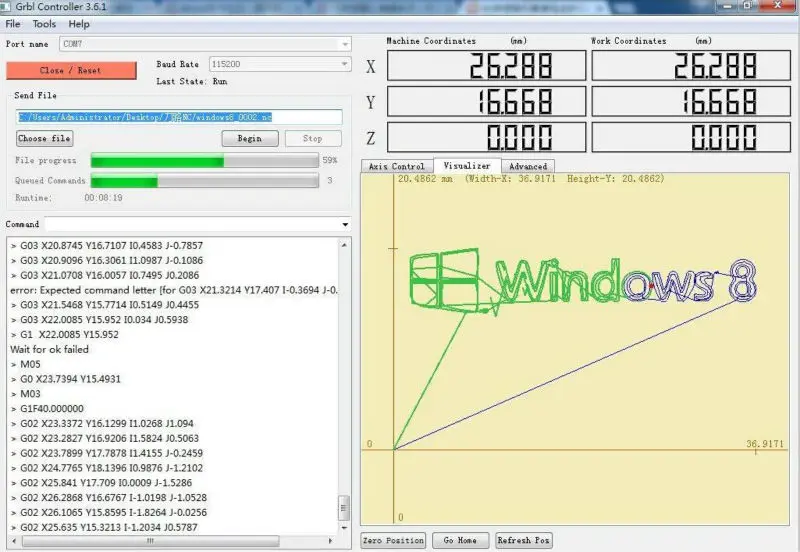Click the Stop button

click(313, 138)
